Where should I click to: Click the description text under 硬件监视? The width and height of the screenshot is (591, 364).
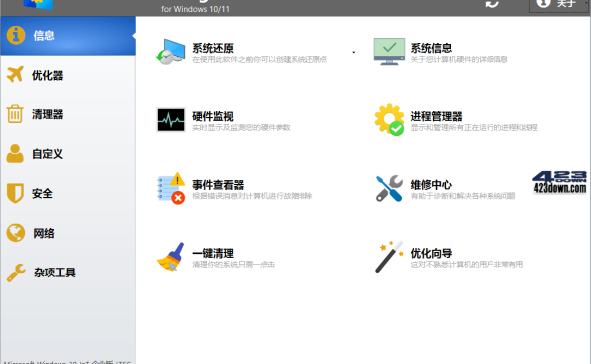(x=241, y=127)
